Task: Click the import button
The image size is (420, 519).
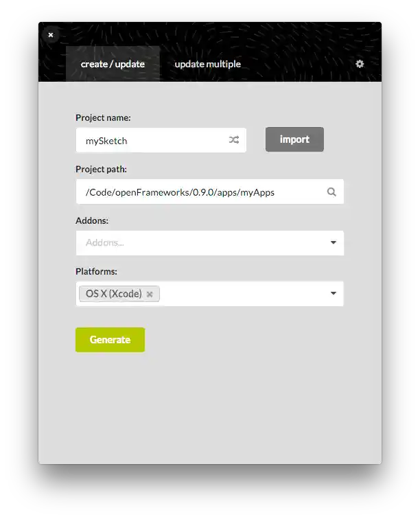Action: [294, 139]
